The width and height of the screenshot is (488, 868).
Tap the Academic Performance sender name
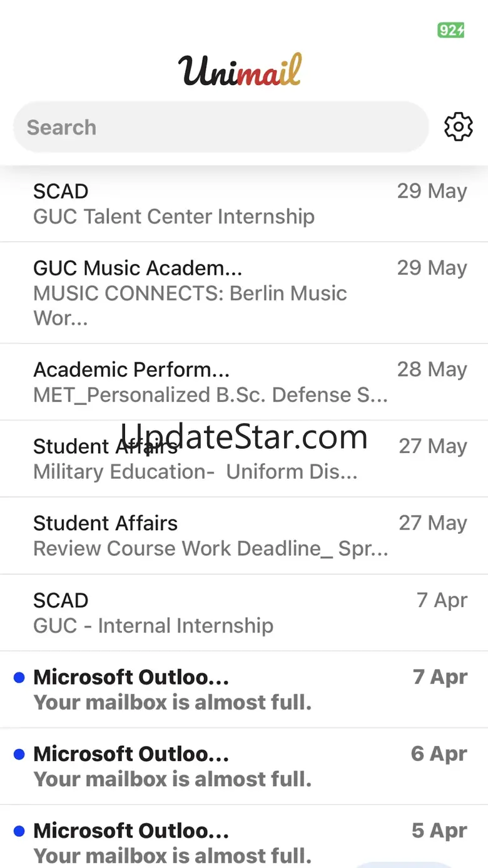click(131, 369)
